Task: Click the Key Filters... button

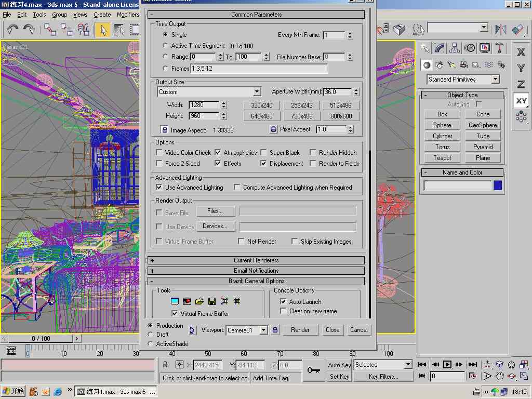Action: tap(383, 377)
